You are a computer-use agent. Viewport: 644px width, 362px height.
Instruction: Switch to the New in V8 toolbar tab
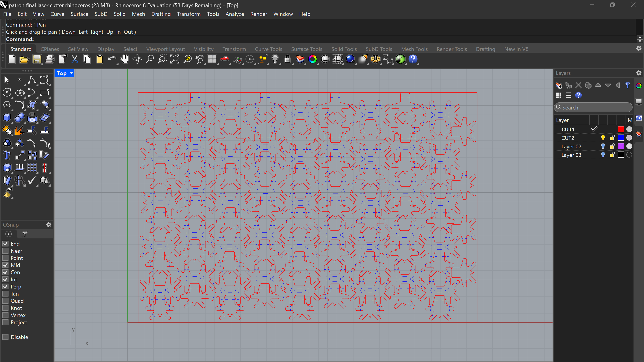[516, 49]
